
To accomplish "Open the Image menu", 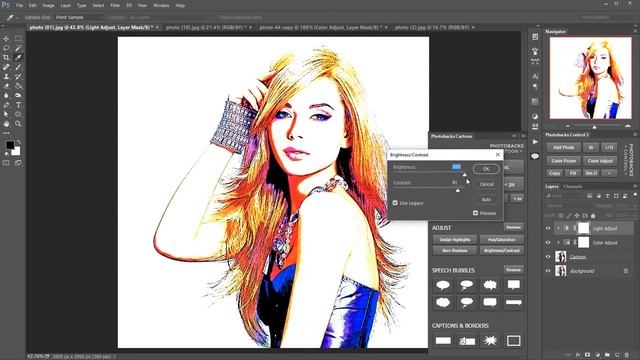I will pyautogui.click(x=48, y=5).
